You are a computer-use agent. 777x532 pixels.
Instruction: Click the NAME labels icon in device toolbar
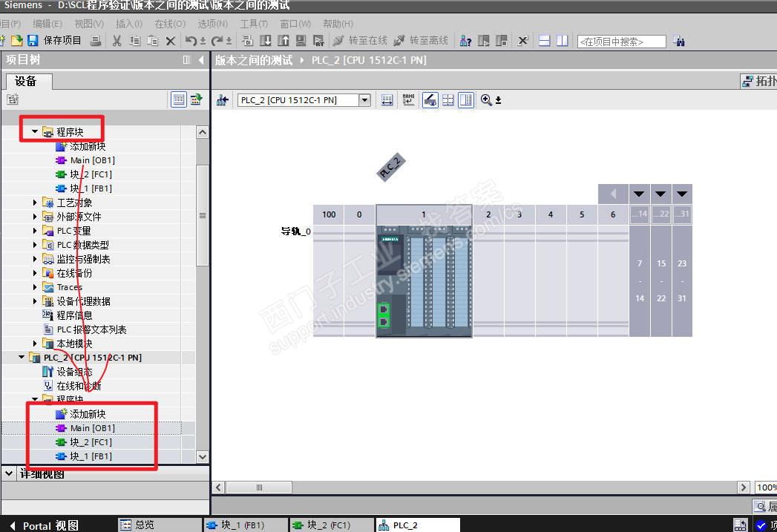(x=408, y=100)
